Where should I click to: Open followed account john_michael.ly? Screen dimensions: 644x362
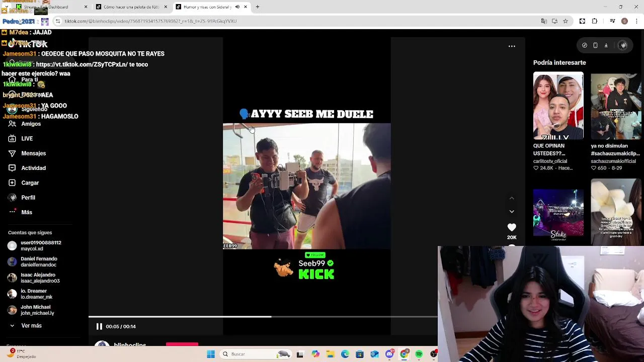(31, 310)
